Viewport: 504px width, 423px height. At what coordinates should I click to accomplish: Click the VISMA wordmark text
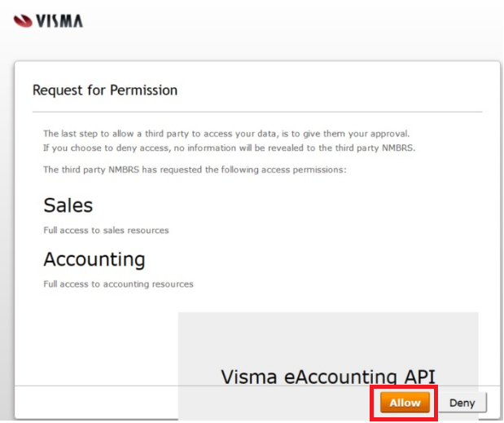click(x=59, y=21)
